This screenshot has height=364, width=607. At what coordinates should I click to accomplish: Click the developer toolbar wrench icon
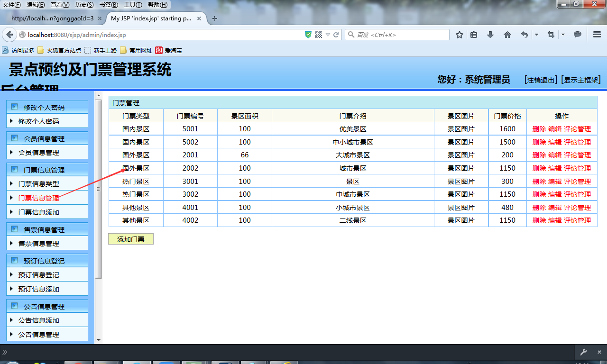click(583, 352)
